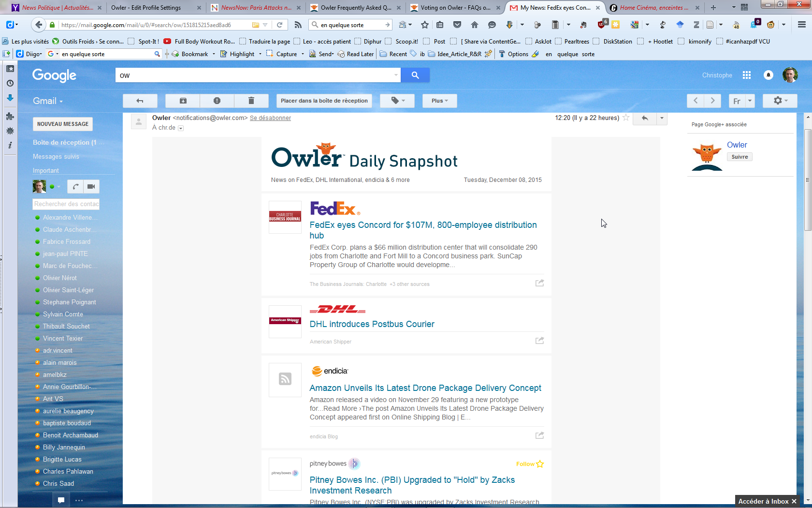Viewport: 812px width, 508px height.
Task: Go to the newer message arrow
Action: [x=696, y=101]
